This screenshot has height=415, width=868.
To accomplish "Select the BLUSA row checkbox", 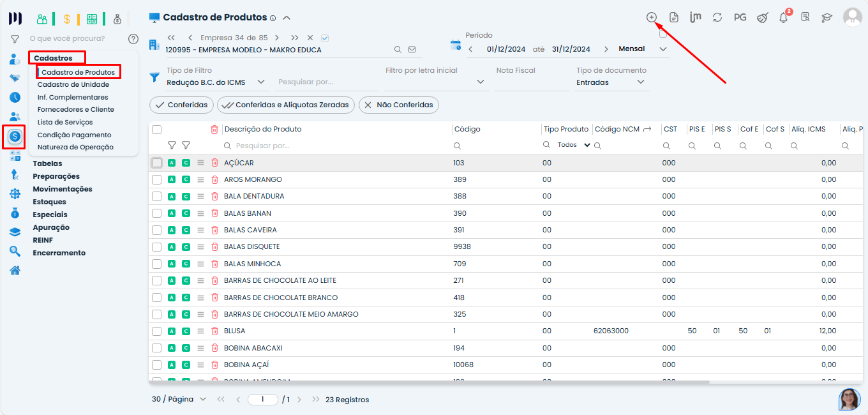I will 156,331.
